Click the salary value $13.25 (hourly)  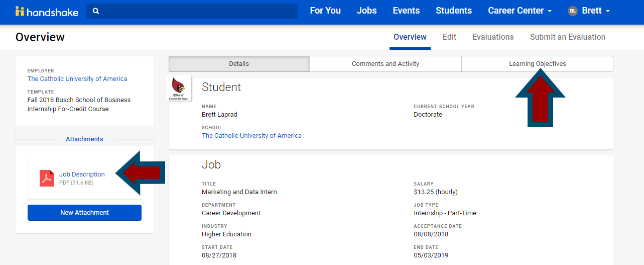[436, 192]
